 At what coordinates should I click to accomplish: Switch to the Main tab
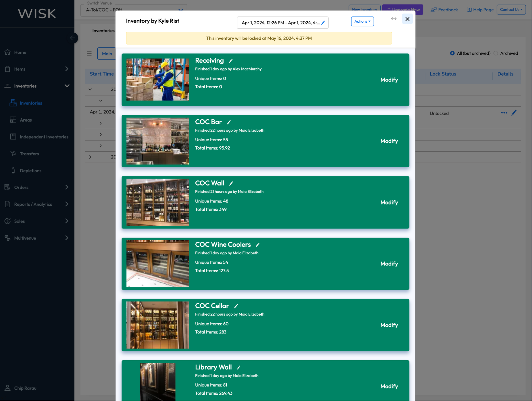coord(107,53)
